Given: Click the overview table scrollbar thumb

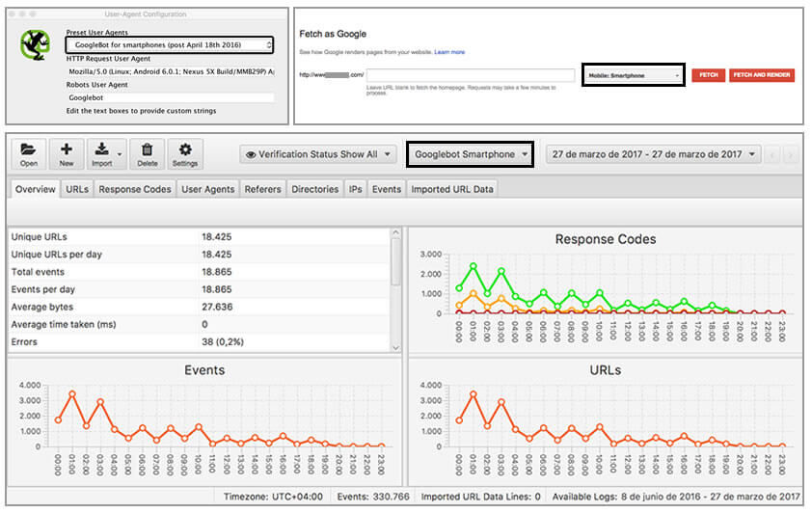Looking at the screenshot, I should [395, 261].
